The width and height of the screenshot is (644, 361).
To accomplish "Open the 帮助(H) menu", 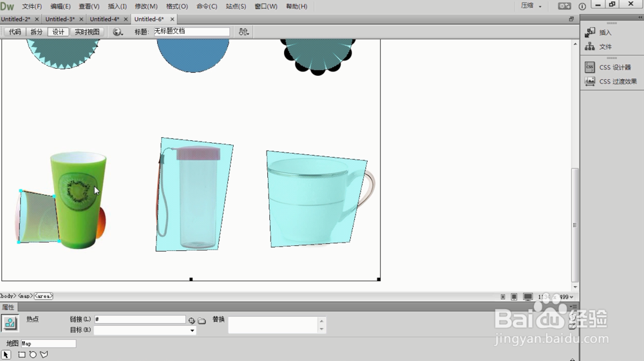I will 296,6.
